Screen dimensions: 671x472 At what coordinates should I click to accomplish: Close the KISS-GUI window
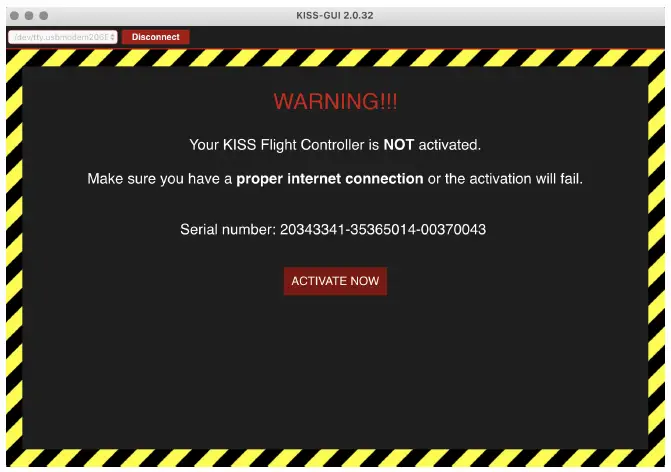(x=14, y=16)
